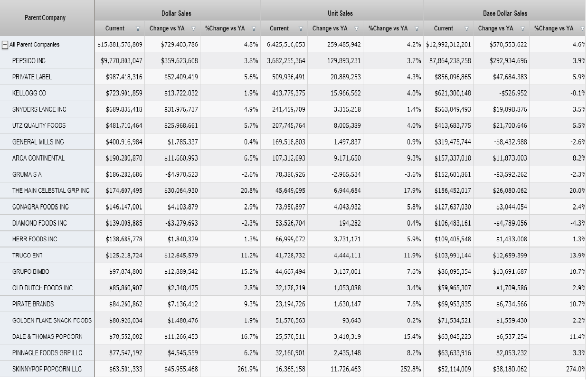This screenshot has width=588, height=380.
Task: Open filter on Dollar Sales %Change vs YA
Action: (x=254, y=29)
